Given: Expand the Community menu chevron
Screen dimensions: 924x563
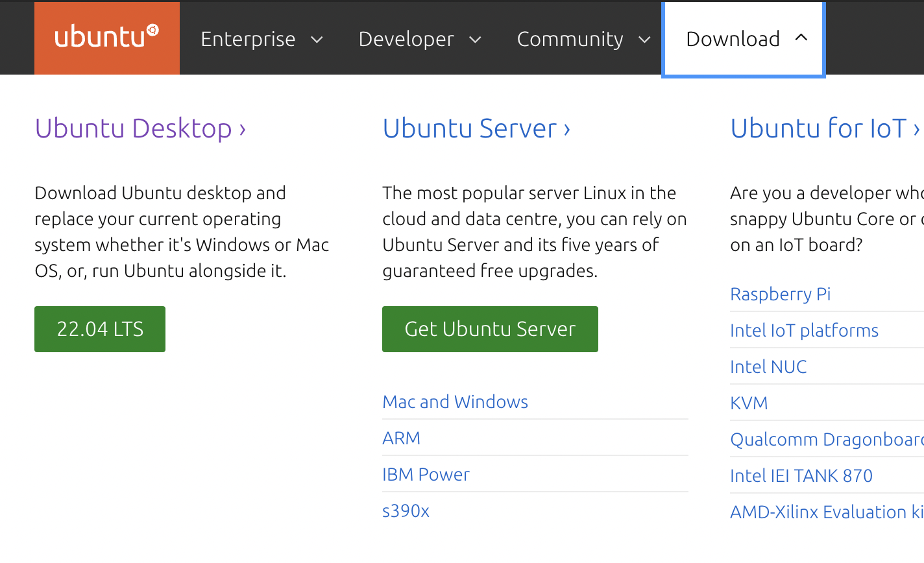Looking at the screenshot, I should click(644, 40).
